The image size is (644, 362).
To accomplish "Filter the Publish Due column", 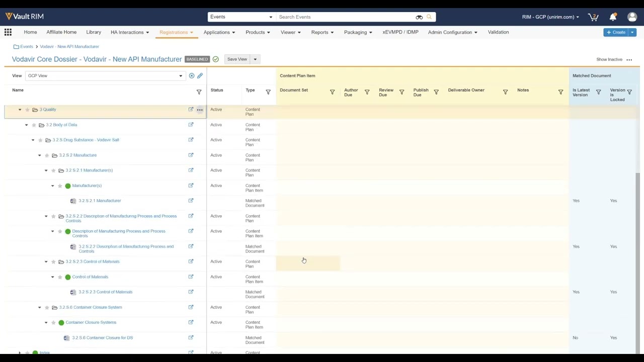I will tap(436, 92).
